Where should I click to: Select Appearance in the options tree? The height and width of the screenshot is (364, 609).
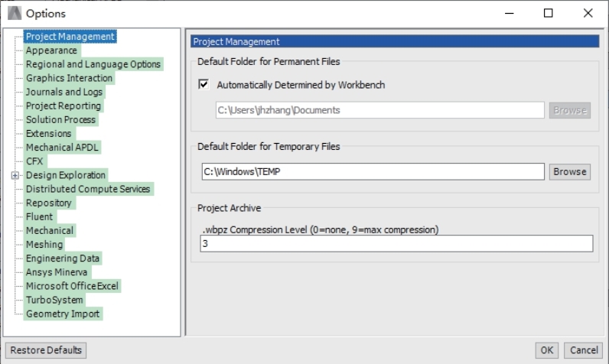(52, 50)
